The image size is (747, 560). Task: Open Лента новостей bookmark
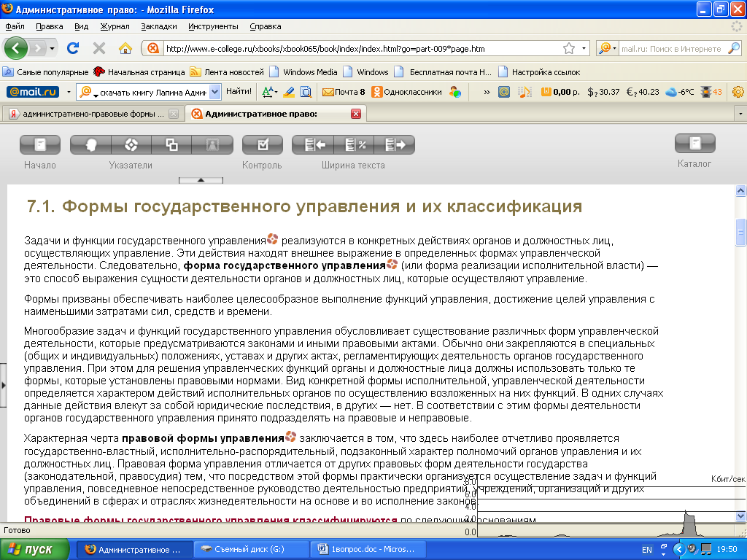227,72
